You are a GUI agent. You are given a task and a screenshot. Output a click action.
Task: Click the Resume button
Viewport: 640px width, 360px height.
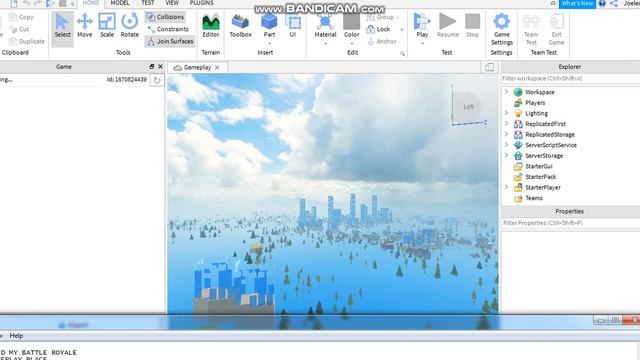(x=448, y=26)
